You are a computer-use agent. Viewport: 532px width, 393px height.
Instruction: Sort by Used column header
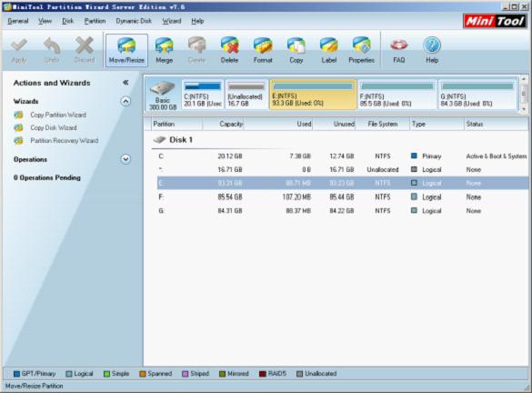point(278,124)
